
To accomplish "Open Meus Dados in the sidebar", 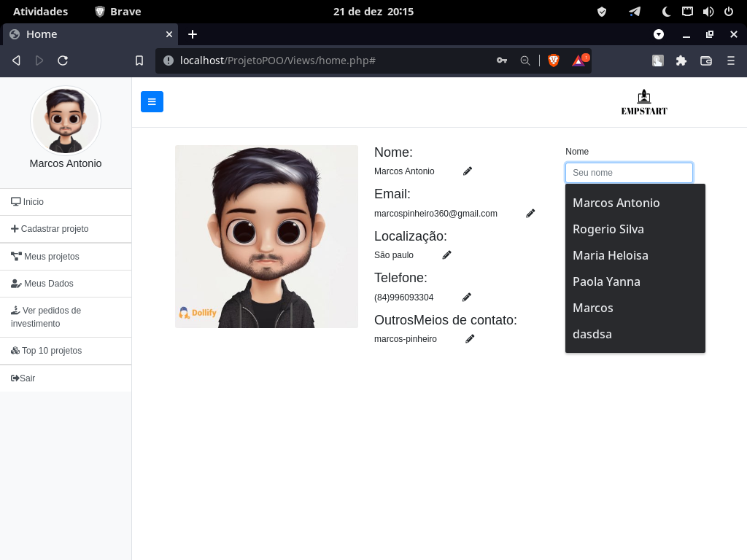I will coord(66,284).
